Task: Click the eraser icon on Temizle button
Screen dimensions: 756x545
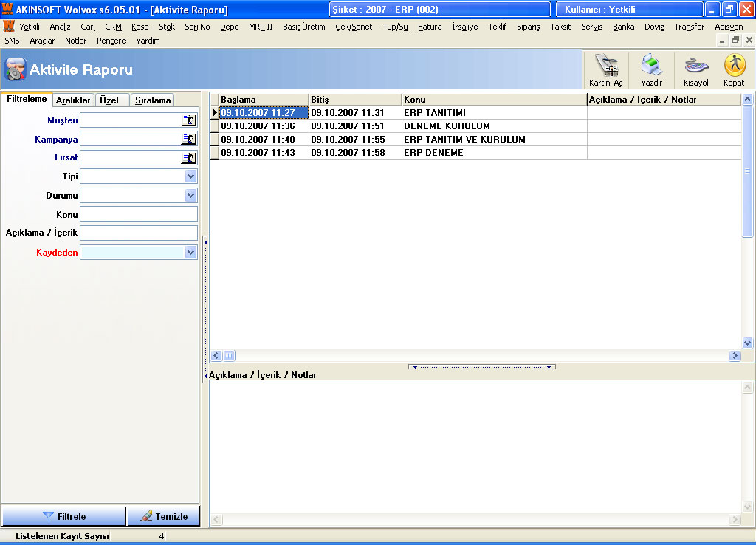Action: [146, 516]
